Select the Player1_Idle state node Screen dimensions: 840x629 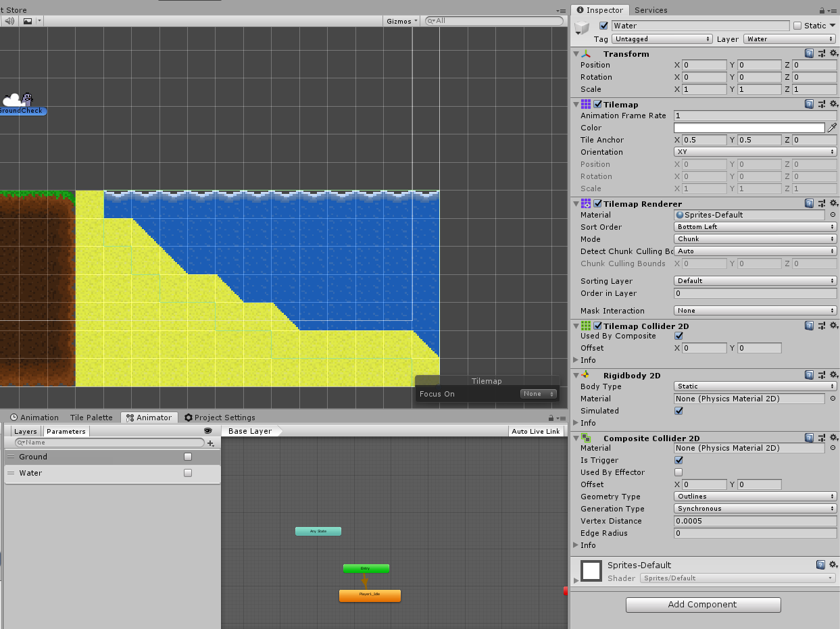click(370, 596)
